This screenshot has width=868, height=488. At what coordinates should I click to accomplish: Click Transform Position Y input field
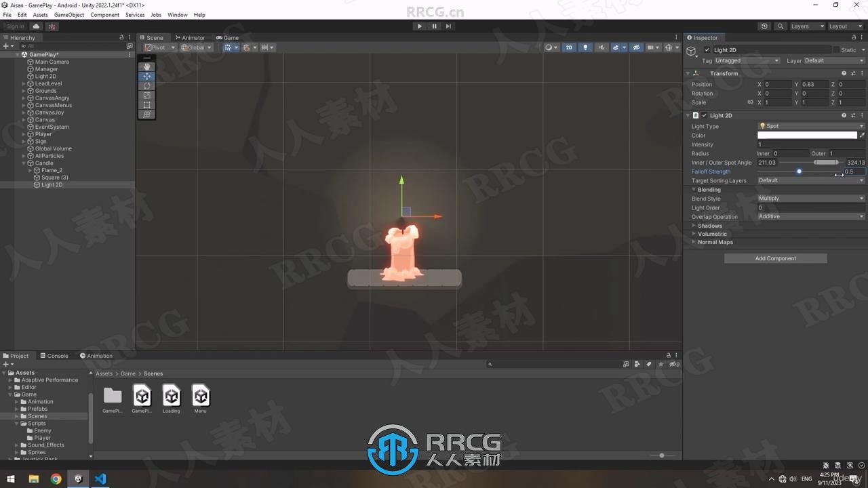814,85
